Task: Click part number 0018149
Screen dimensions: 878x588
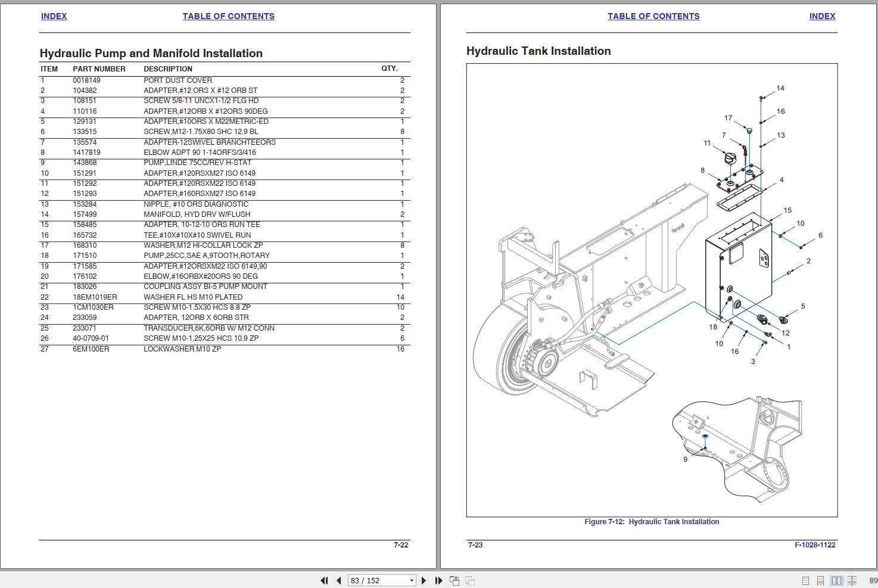Action: [x=87, y=80]
